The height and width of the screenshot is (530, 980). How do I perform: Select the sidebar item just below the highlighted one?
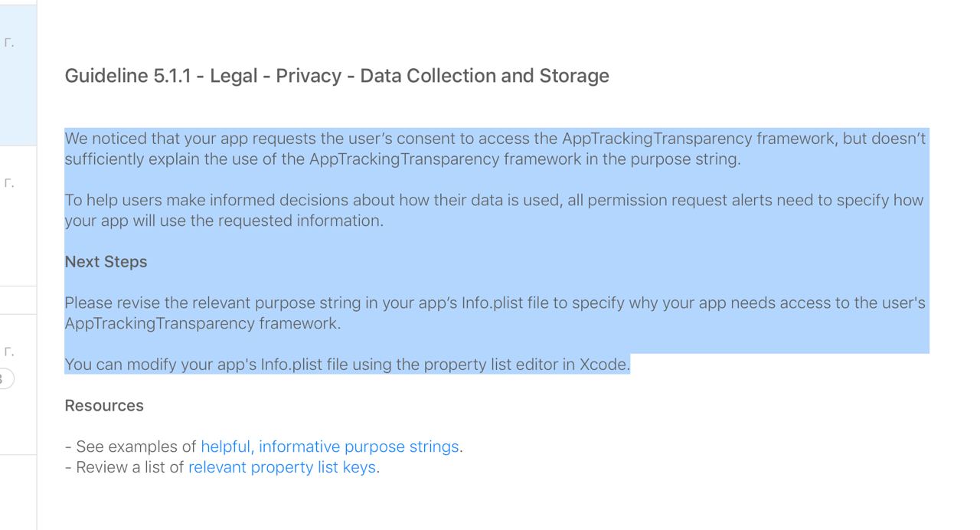[x=18, y=216]
